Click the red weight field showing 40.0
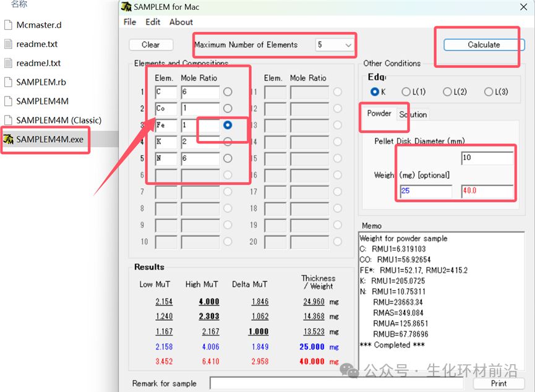The width and height of the screenshot is (535, 392). point(487,191)
